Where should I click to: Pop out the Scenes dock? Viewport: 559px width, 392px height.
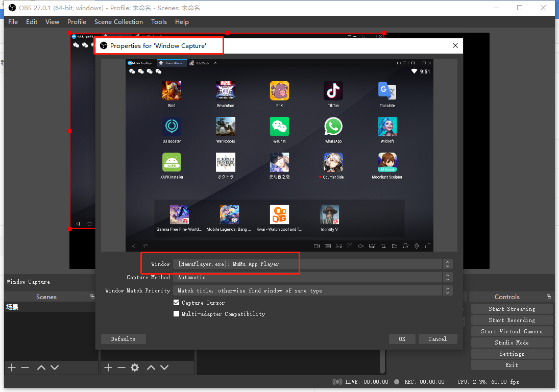[92, 297]
